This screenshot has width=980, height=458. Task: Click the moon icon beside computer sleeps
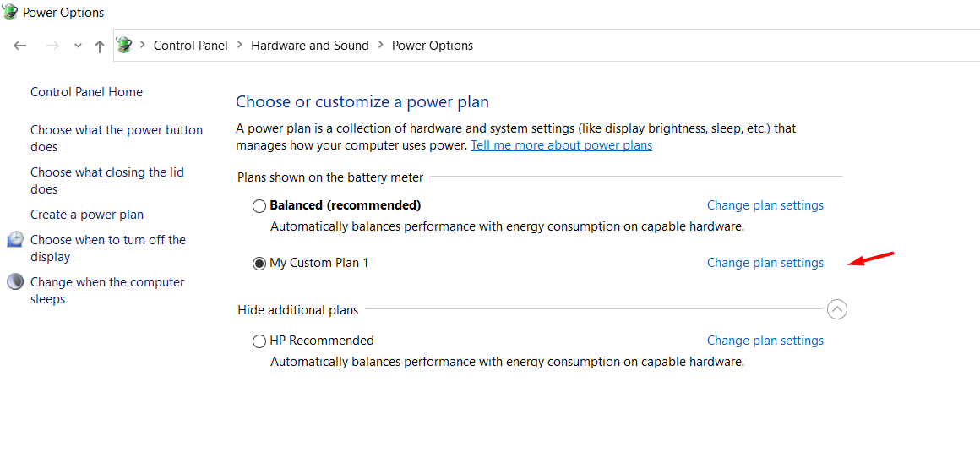tap(15, 281)
